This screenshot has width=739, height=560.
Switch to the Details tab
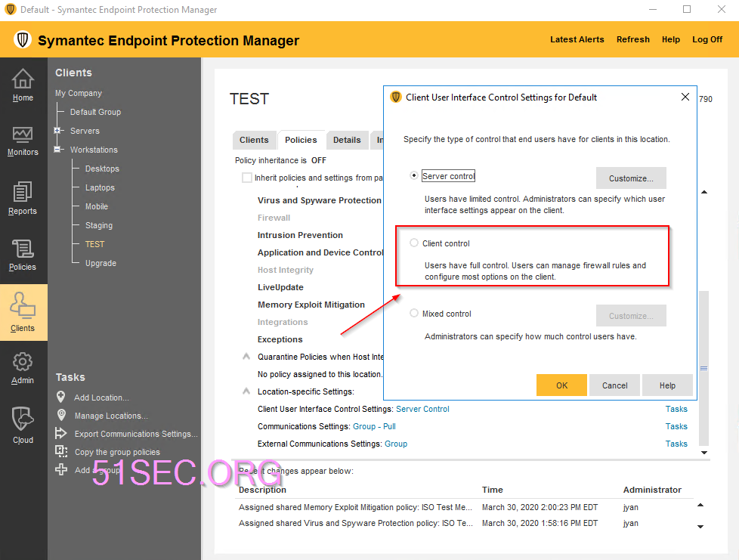click(347, 140)
